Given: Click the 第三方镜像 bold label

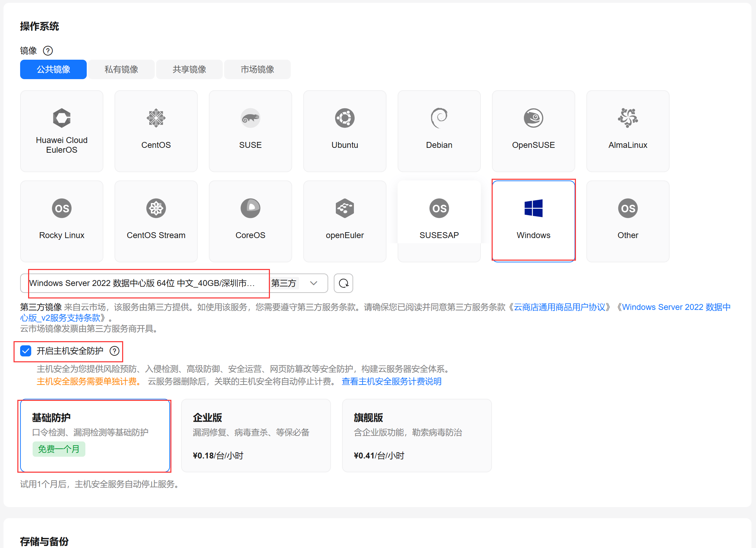Looking at the screenshot, I should point(41,307).
